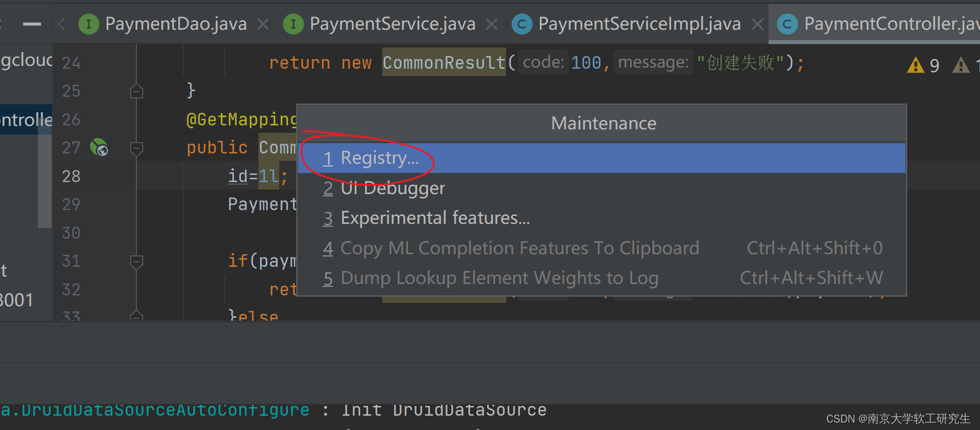Click the Maintenance popup title
Viewport: 980px width, 430px height.
[x=603, y=123]
